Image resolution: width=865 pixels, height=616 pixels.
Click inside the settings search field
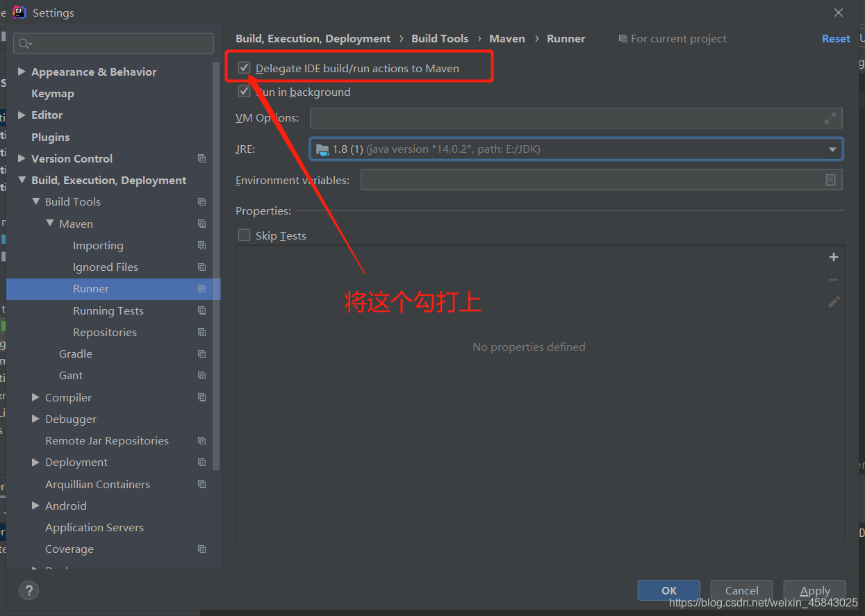[113, 43]
